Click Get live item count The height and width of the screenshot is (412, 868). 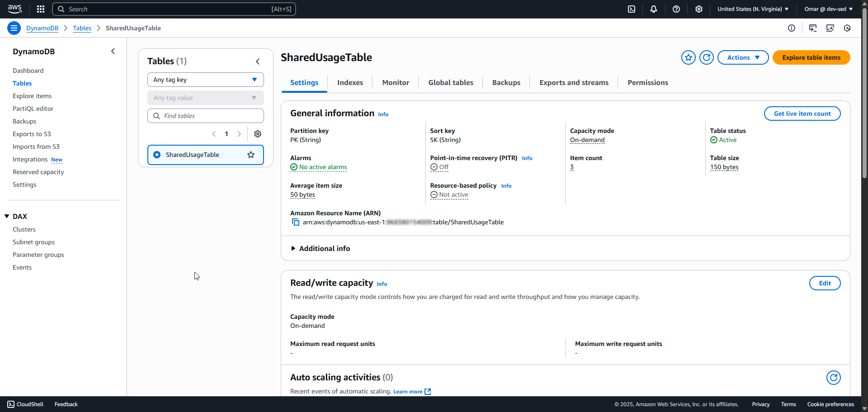tap(802, 114)
